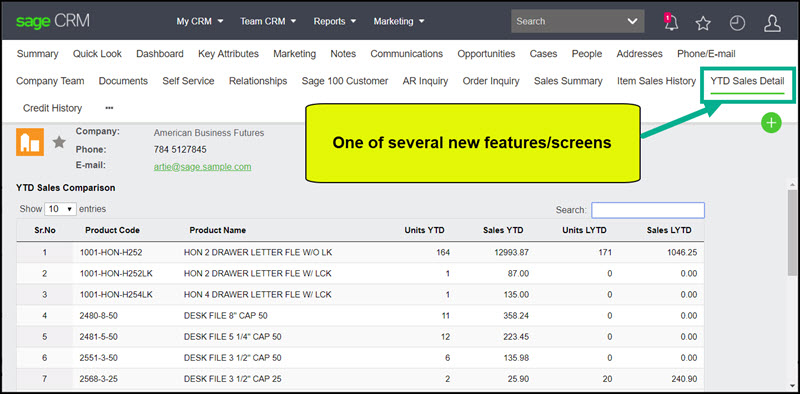
Task: Click the table Search input field
Action: point(647,210)
